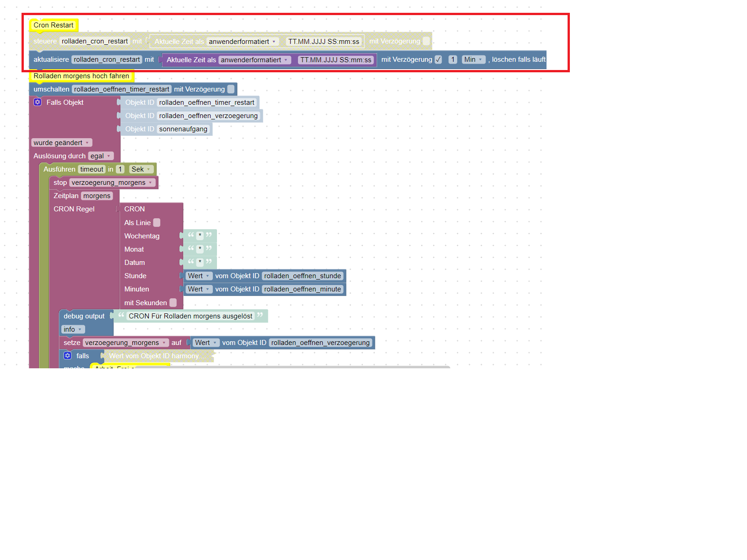Image resolution: width=747 pixels, height=560 pixels.
Task: Open 'verzoegerung_morgens' dropdown in the setze block
Action: pos(125,343)
